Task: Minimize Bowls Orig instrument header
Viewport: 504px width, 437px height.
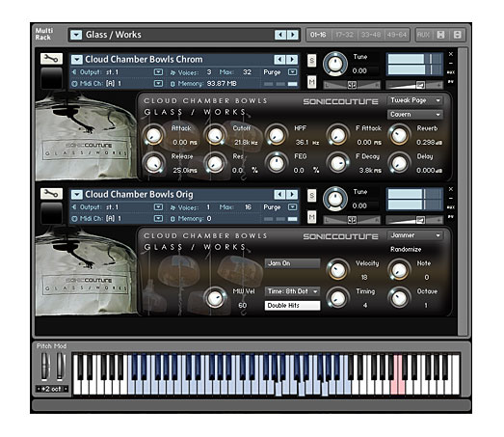Action: (x=451, y=198)
